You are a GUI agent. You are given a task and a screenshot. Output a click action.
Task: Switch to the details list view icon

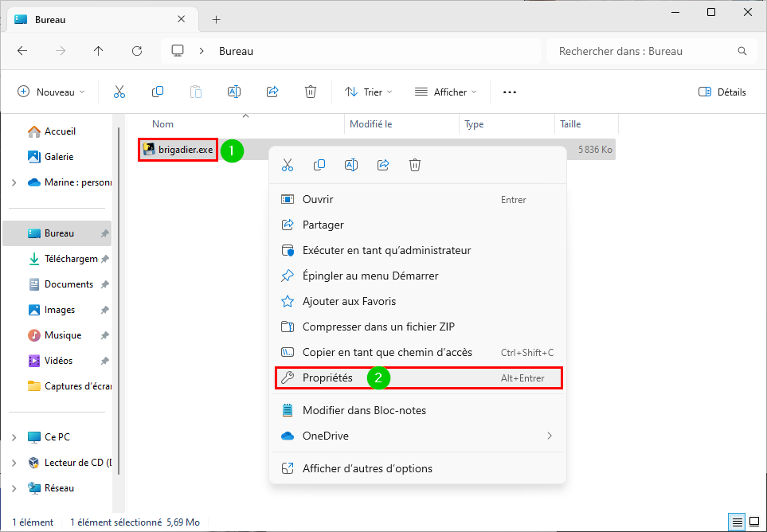[x=738, y=522]
